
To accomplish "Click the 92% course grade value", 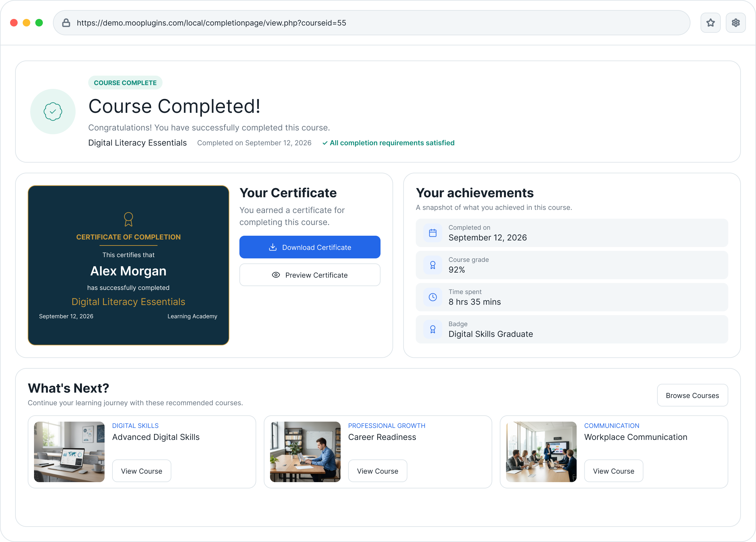I will [457, 269].
